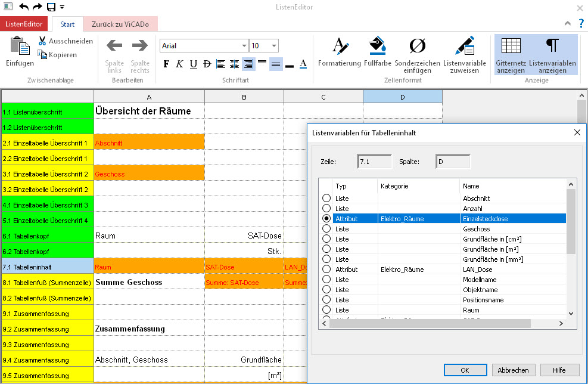Screen dimensions: 588x384
Task: Move column right with Spalte rechts
Action: click(x=140, y=55)
